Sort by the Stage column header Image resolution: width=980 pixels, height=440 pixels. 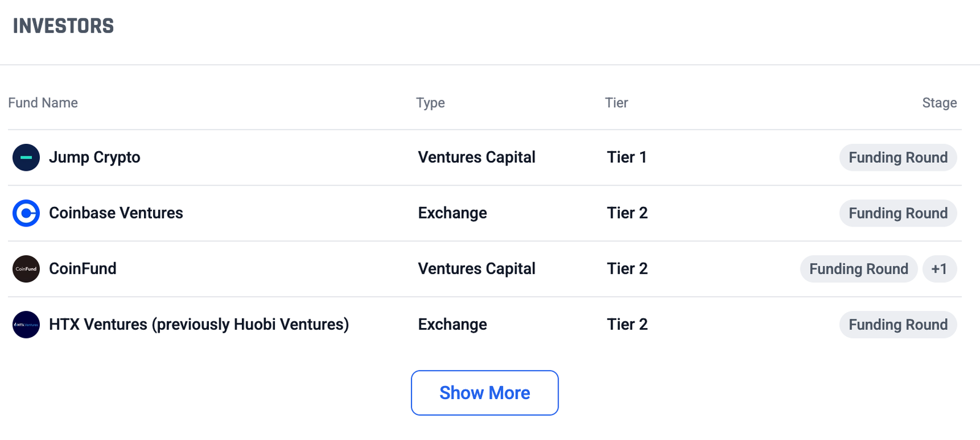tap(940, 103)
